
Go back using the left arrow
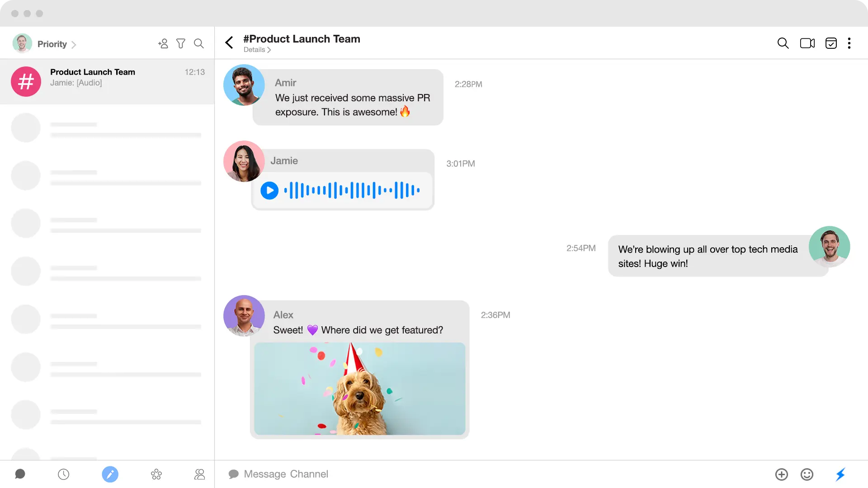pyautogui.click(x=229, y=42)
